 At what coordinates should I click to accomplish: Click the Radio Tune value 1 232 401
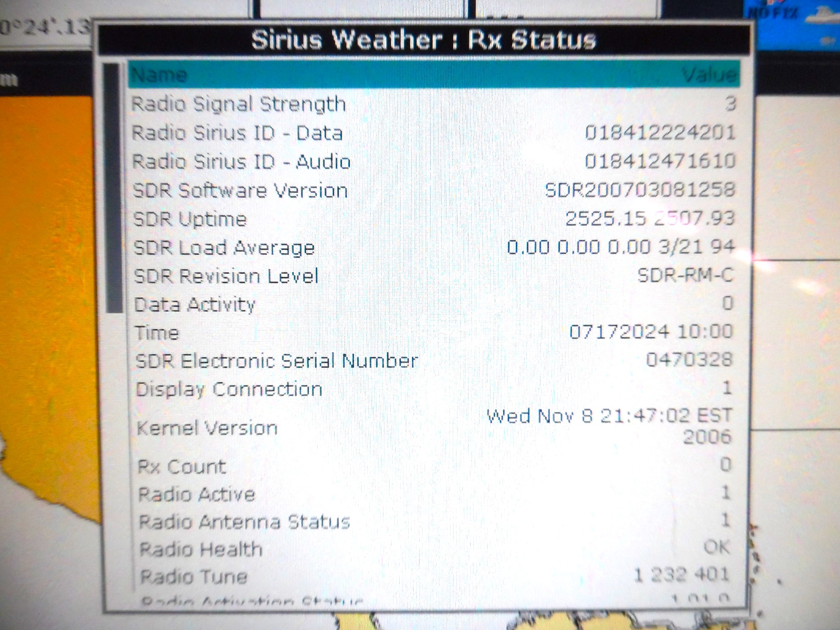coord(682,575)
